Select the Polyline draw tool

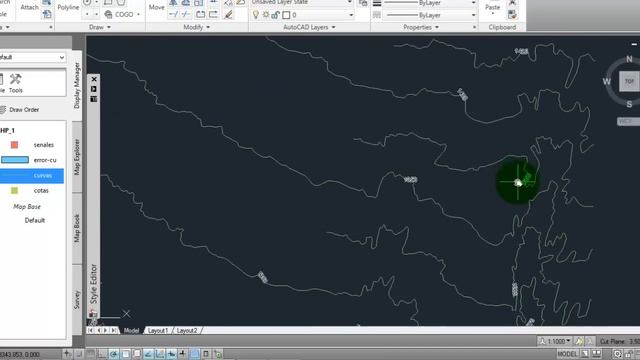[x=68, y=7]
